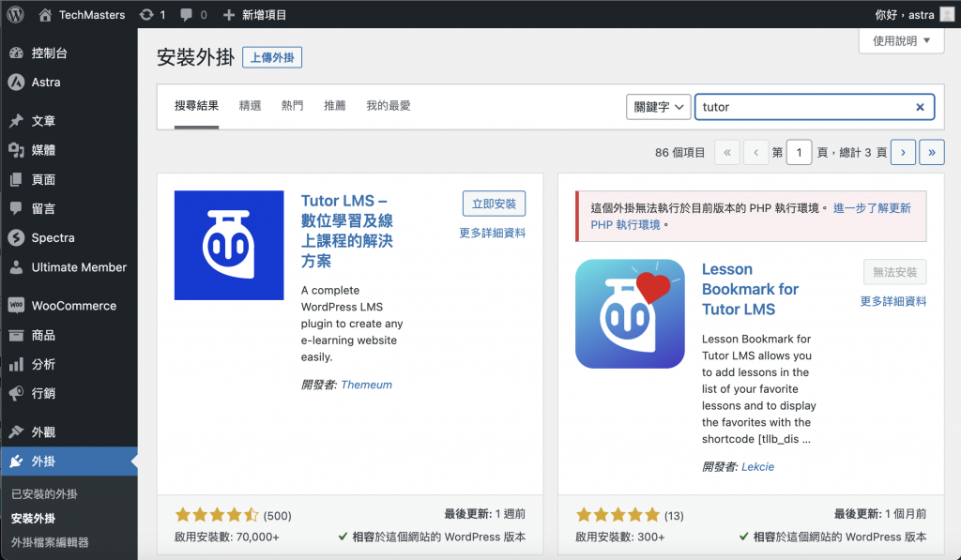
Task: Click Lesson Bookmark five-star rating
Action: click(618, 515)
